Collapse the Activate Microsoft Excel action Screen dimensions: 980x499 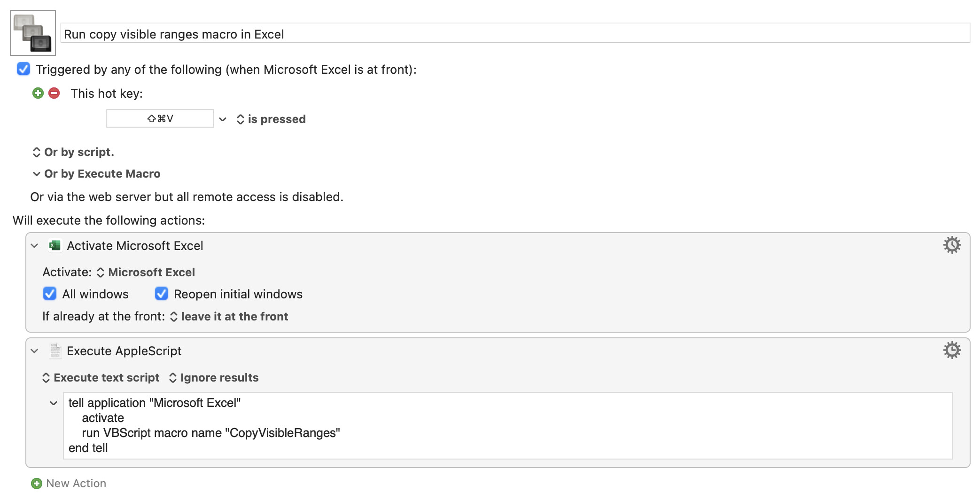(x=34, y=245)
